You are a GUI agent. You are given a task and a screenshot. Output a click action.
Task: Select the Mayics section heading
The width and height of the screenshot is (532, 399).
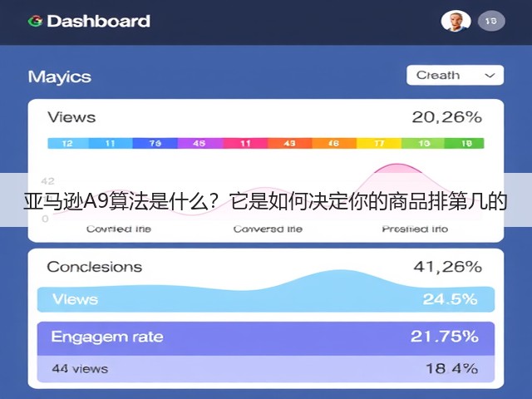(x=60, y=76)
